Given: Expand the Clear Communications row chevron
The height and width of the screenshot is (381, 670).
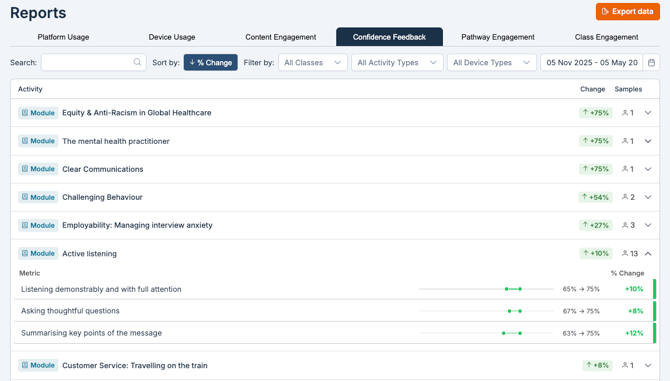Looking at the screenshot, I should tap(648, 169).
